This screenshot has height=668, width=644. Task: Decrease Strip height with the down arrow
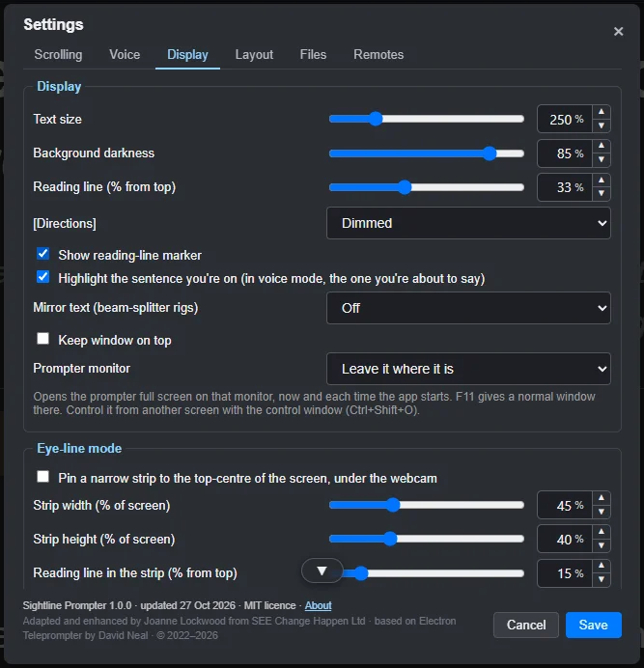click(601, 545)
